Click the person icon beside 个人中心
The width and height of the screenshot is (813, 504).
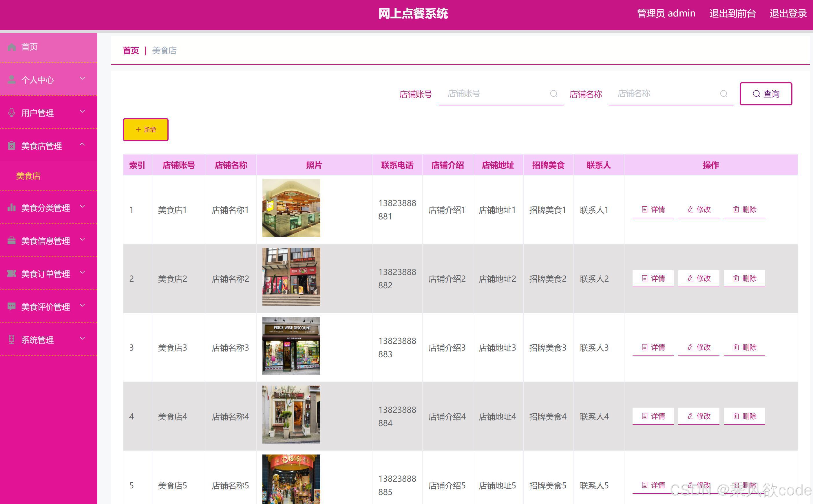12,80
